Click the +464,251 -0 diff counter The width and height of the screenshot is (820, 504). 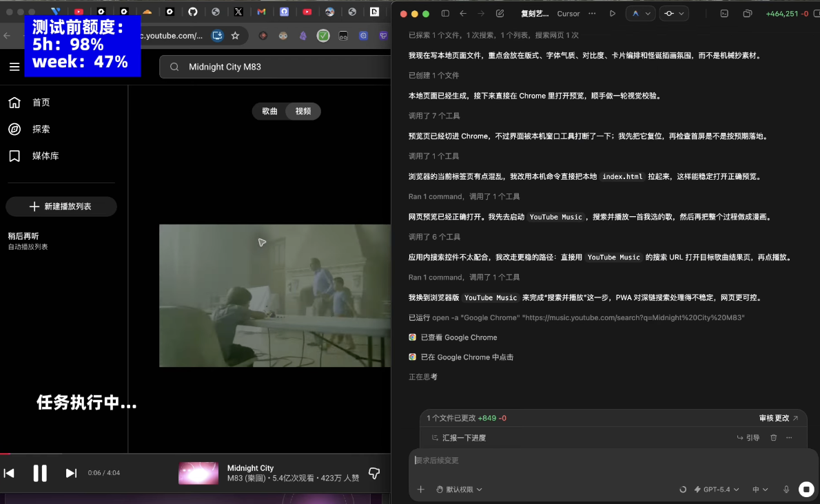tap(787, 14)
